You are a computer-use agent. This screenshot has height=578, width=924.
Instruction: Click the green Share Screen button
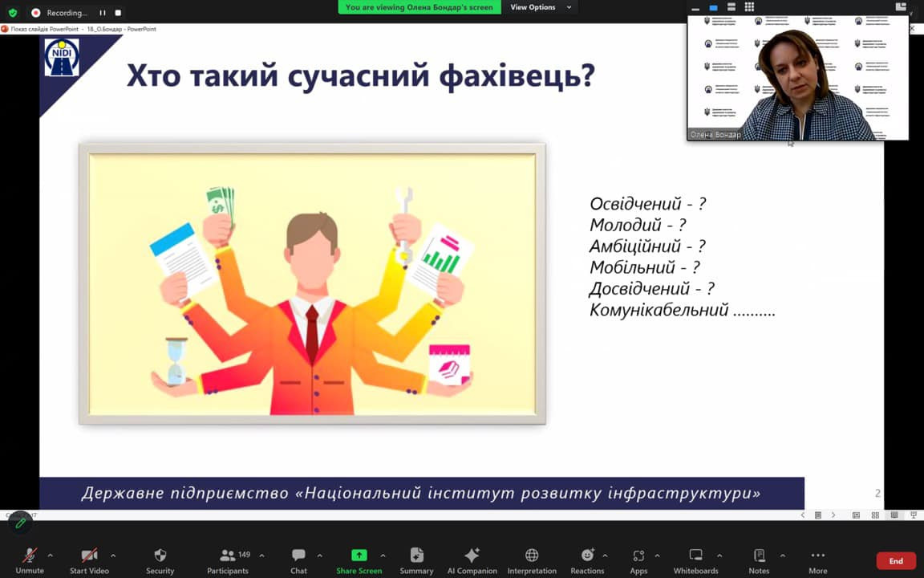point(359,560)
